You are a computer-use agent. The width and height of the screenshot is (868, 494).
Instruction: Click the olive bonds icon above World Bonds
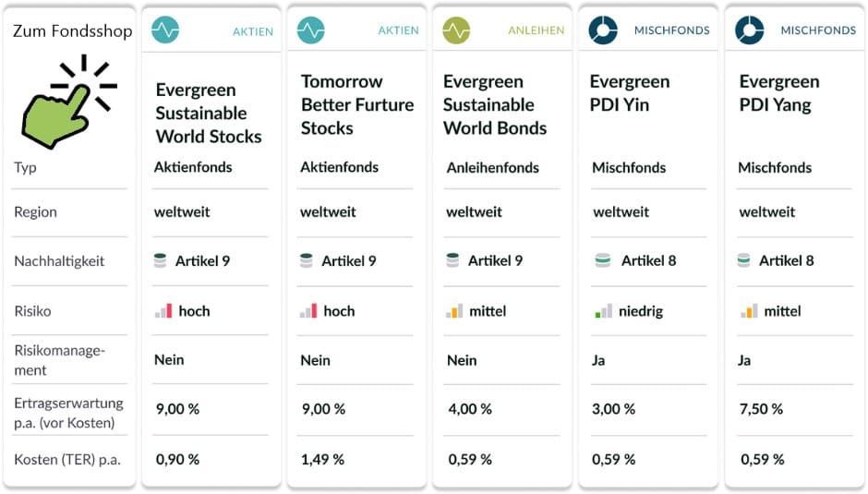(456, 30)
